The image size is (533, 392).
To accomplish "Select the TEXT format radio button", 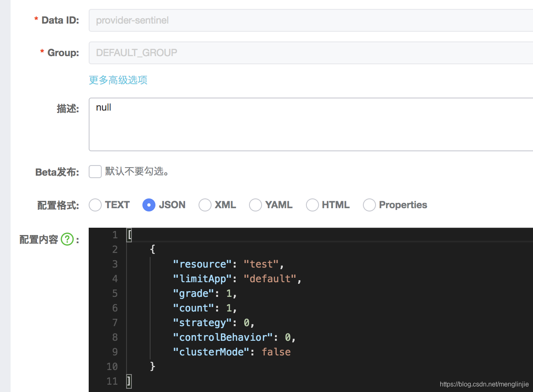I will pos(95,205).
